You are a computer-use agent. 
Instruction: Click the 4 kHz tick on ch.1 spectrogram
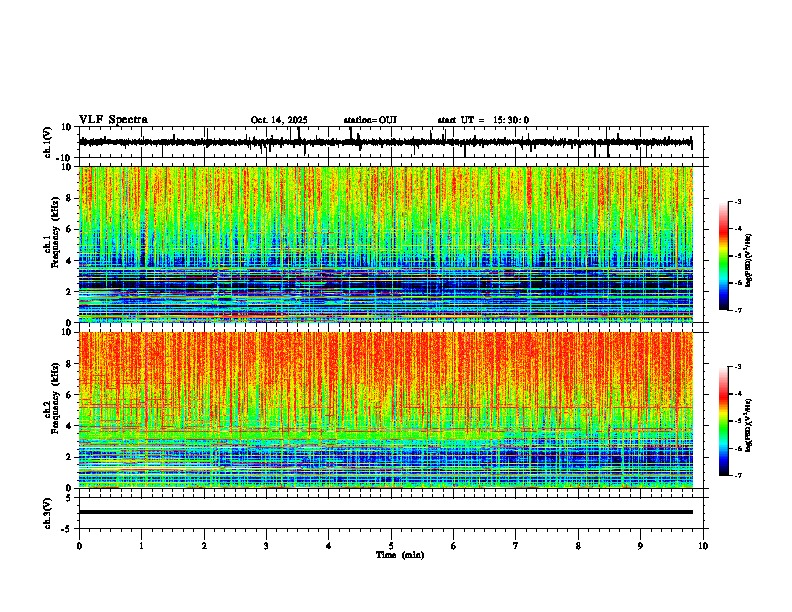[70, 261]
